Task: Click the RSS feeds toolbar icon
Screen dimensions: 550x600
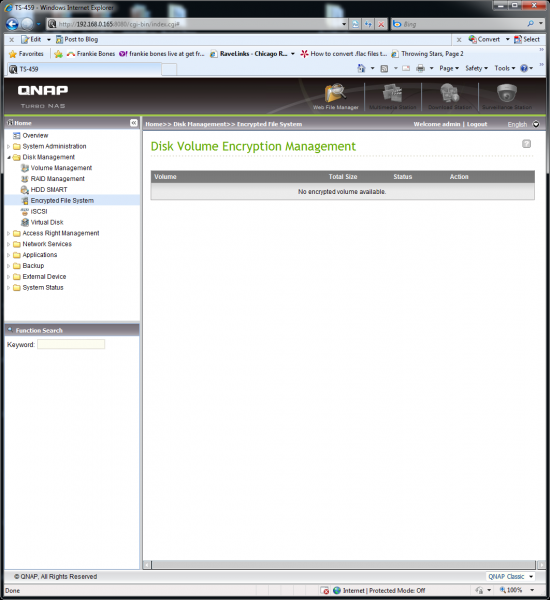Action: [x=384, y=68]
